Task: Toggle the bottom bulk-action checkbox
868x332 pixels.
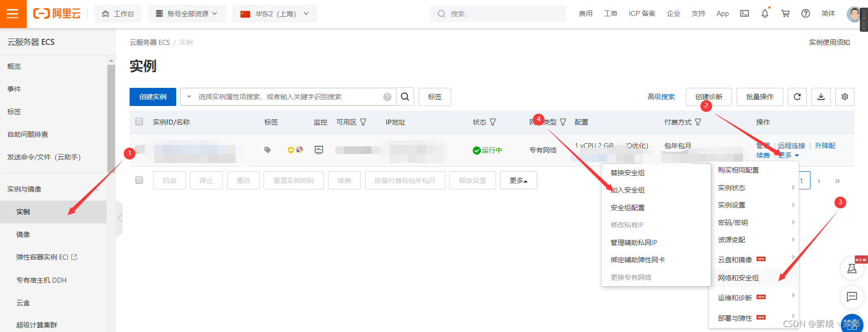Action: tap(139, 180)
